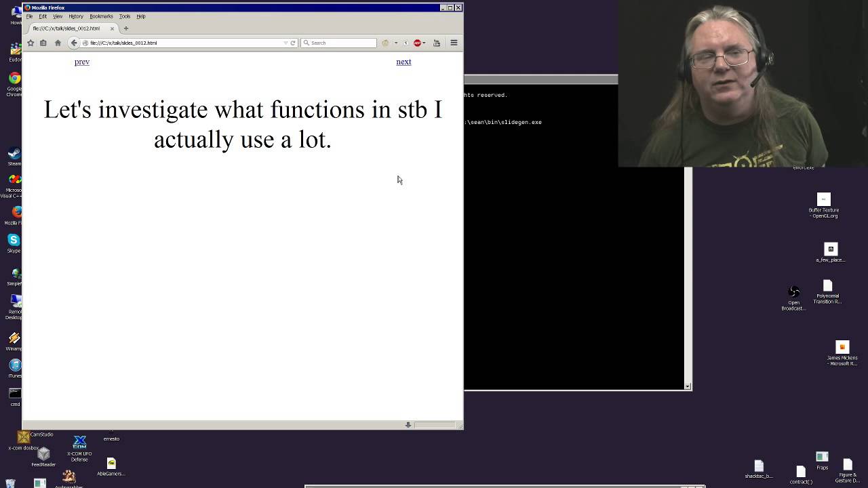Open View menu in Firefox
The height and width of the screenshot is (488, 868).
click(58, 16)
